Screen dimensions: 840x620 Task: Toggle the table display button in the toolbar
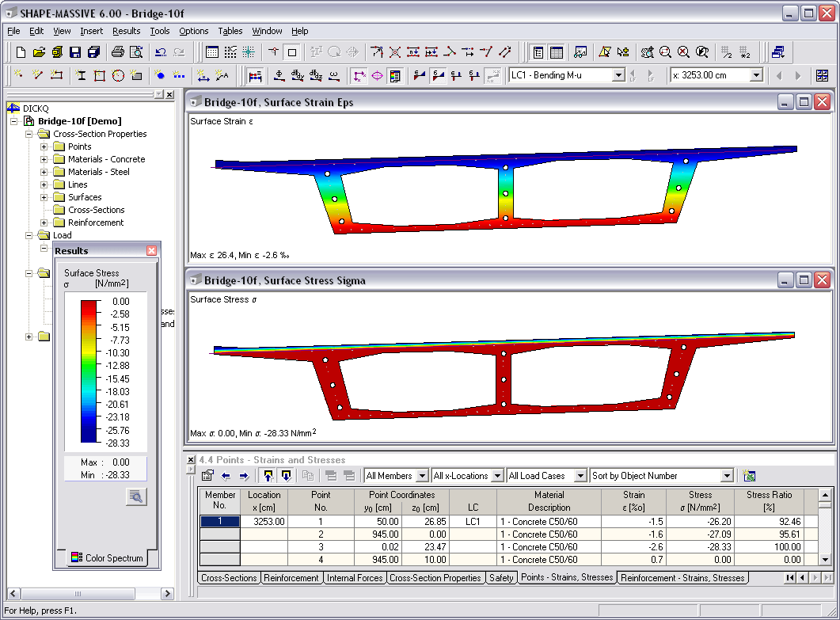pyautogui.click(x=557, y=52)
